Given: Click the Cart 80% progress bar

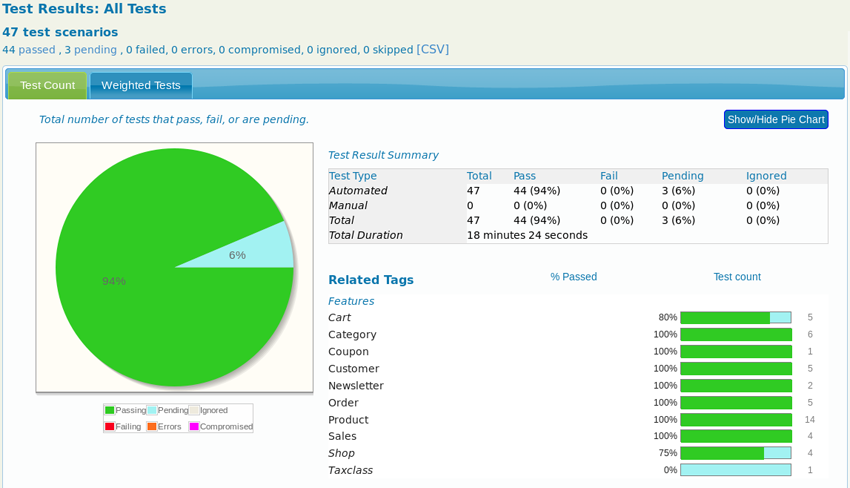Looking at the screenshot, I should 736,317.
